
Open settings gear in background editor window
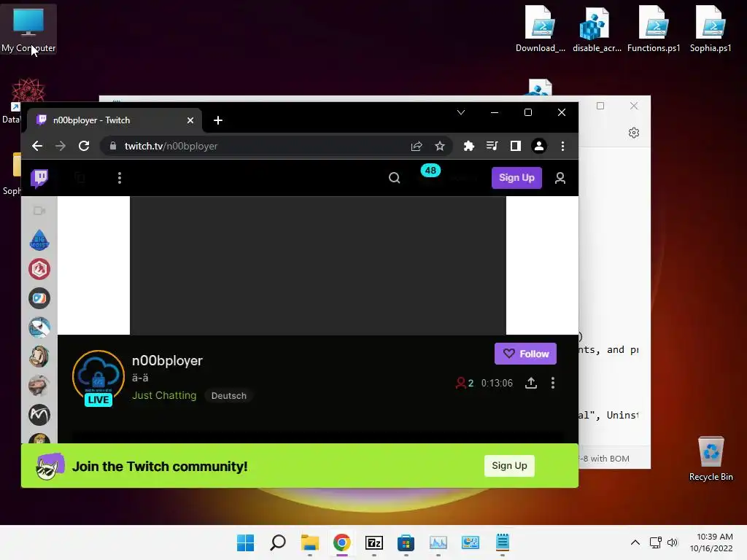coord(634,133)
